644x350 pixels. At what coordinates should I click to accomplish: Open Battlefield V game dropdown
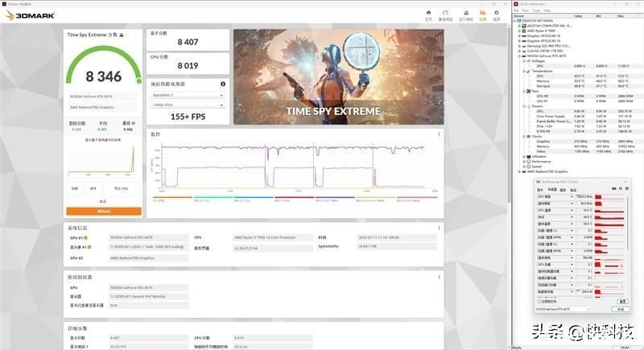188,95
